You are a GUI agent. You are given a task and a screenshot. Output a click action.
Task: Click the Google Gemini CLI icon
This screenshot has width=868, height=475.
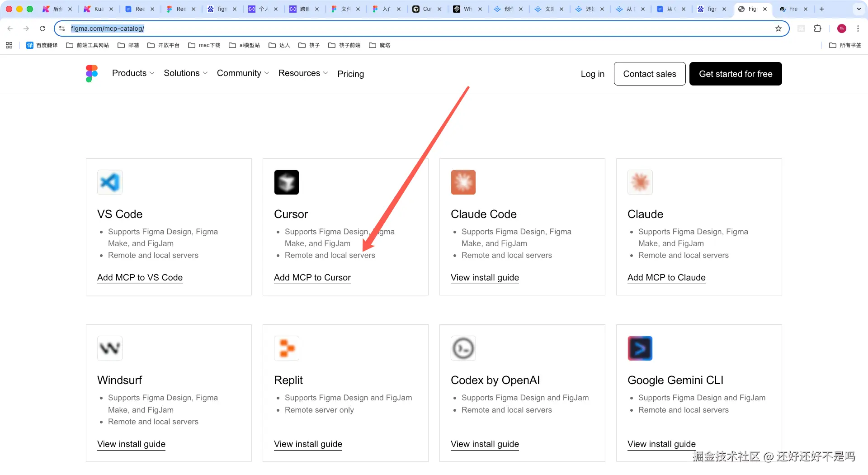pyautogui.click(x=640, y=348)
